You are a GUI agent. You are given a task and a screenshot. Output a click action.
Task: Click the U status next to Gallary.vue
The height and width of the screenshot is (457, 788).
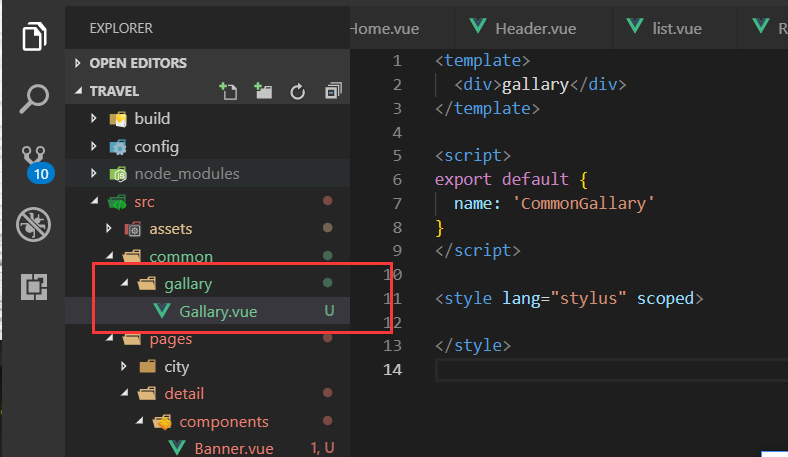(329, 311)
